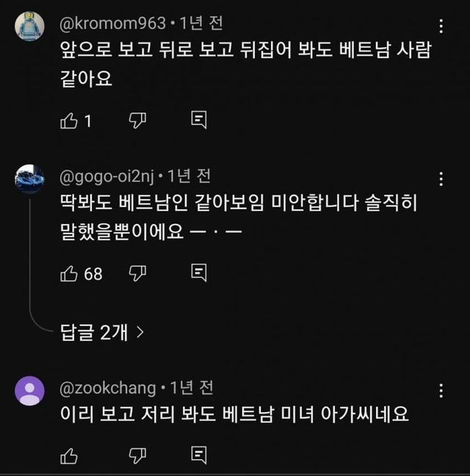Like the comment by @zookchang
Image resolution: width=470 pixels, height=476 pixels.
[x=69, y=455]
